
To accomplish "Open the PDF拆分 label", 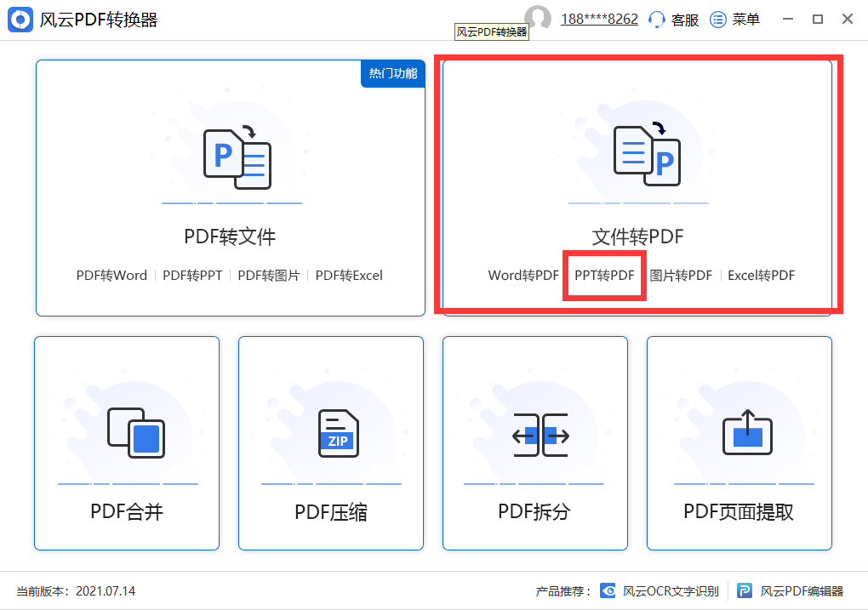I will 534,511.
